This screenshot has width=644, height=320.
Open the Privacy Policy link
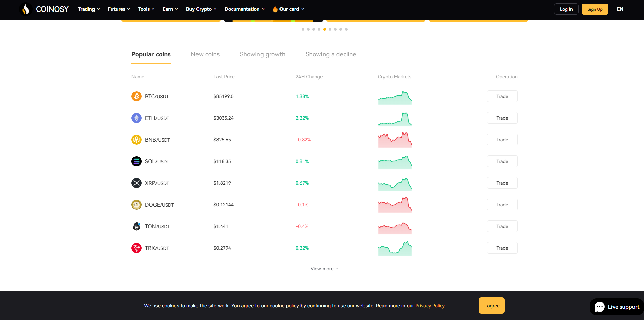pyautogui.click(x=430, y=306)
